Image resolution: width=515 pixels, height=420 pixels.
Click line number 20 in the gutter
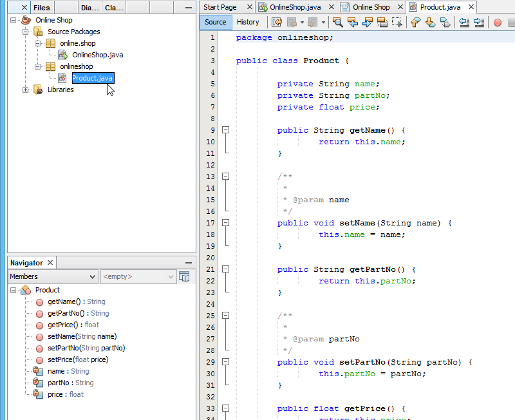pos(211,258)
